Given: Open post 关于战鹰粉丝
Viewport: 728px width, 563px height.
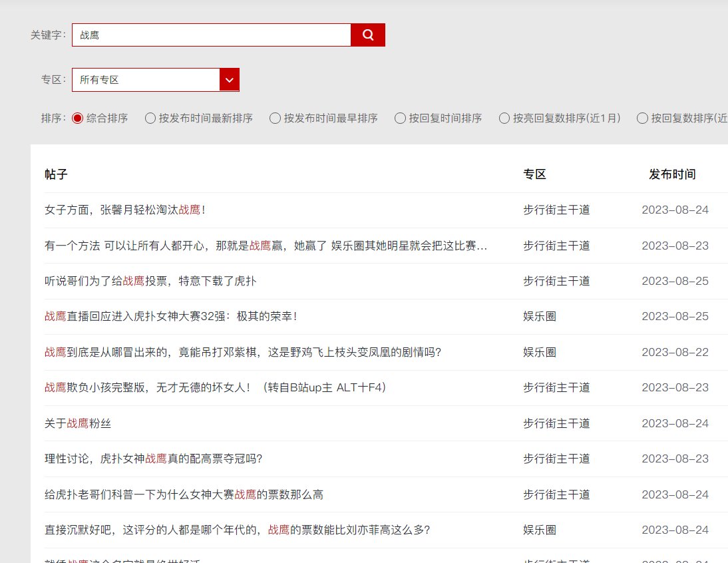Looking at the screenshot, I should pos(78,423).
